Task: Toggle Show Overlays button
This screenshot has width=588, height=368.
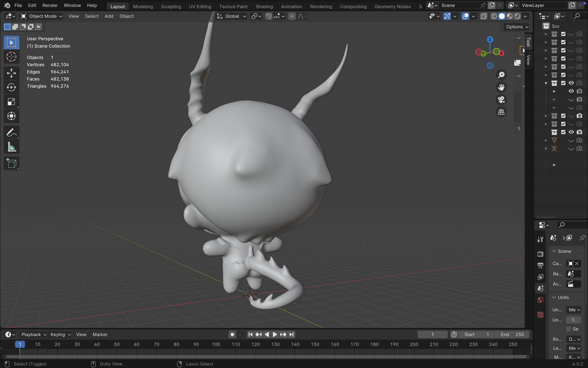Action: [x=465, y=16]
